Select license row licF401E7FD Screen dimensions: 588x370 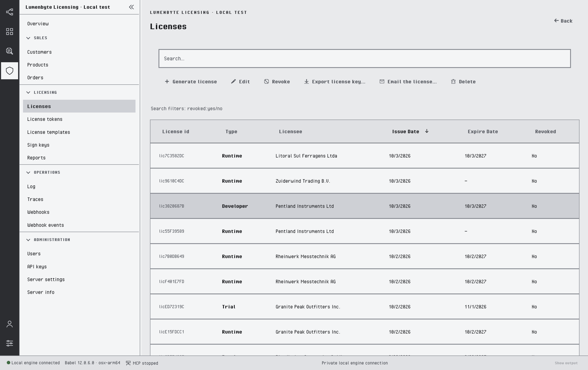pyautogui.click(x=365, y=282)
